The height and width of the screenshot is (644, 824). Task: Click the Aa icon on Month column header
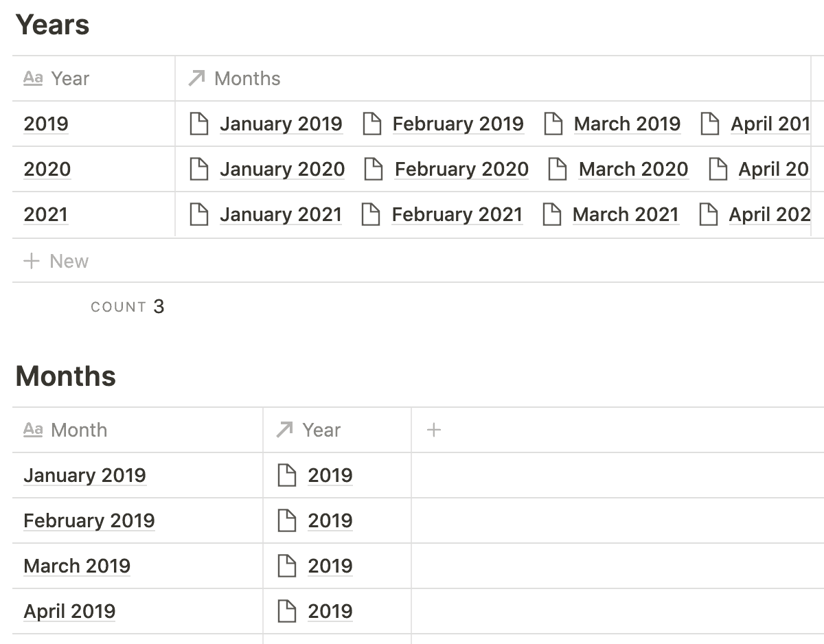pyautogui.click(x=33, y=430)
